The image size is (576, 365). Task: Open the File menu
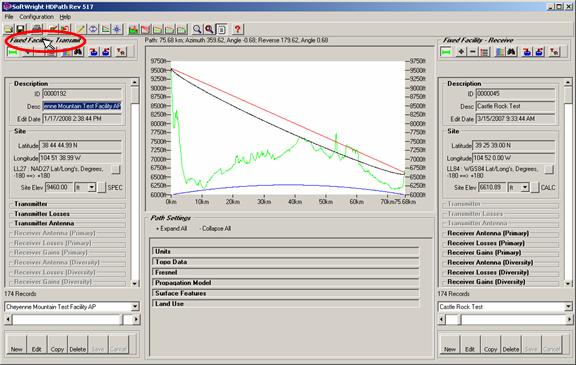(9, 17)
